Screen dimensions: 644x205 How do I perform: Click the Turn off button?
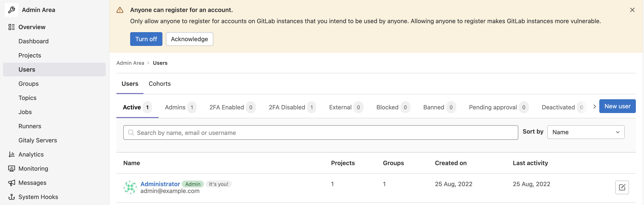(146, 39)
